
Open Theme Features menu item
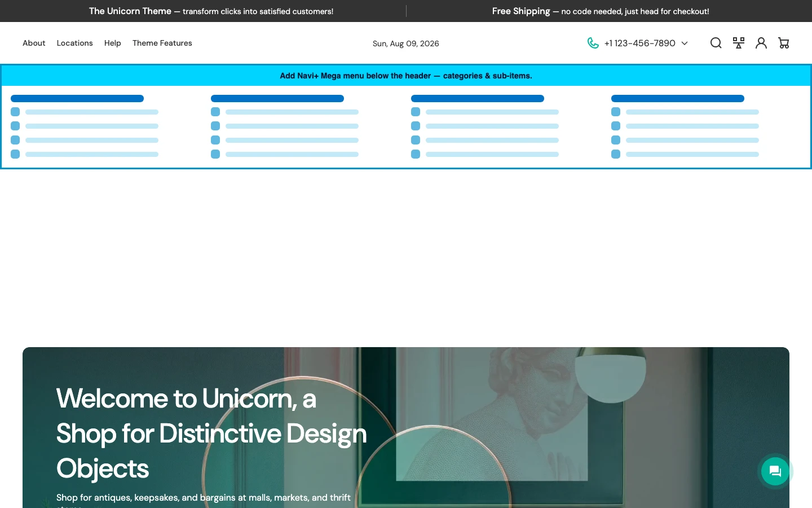[162, 43]
